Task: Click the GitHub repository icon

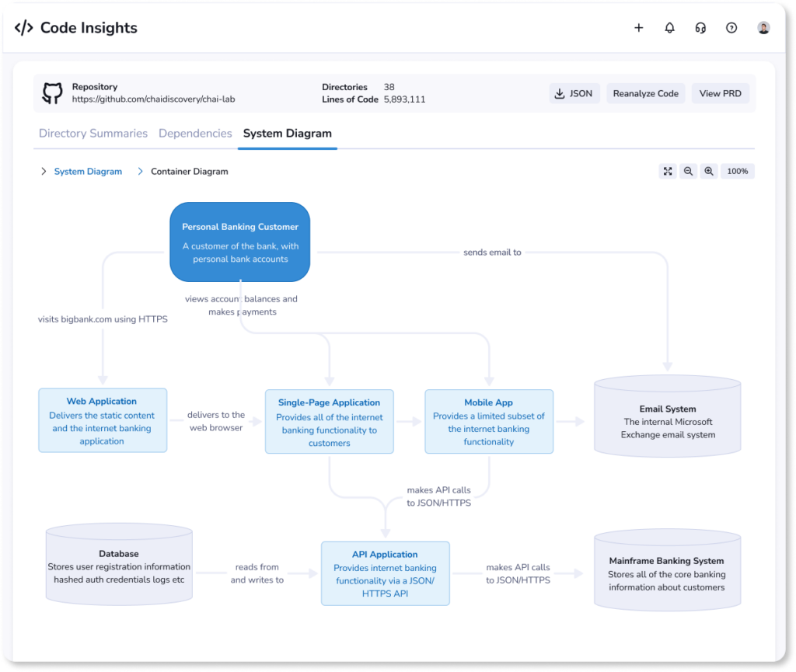Action: point(52,93)
